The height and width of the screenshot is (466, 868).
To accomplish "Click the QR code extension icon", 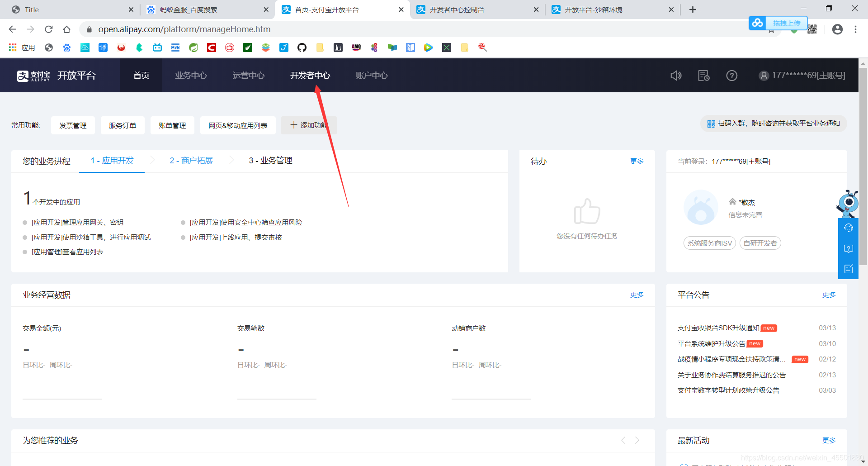I will click(812, 29).
